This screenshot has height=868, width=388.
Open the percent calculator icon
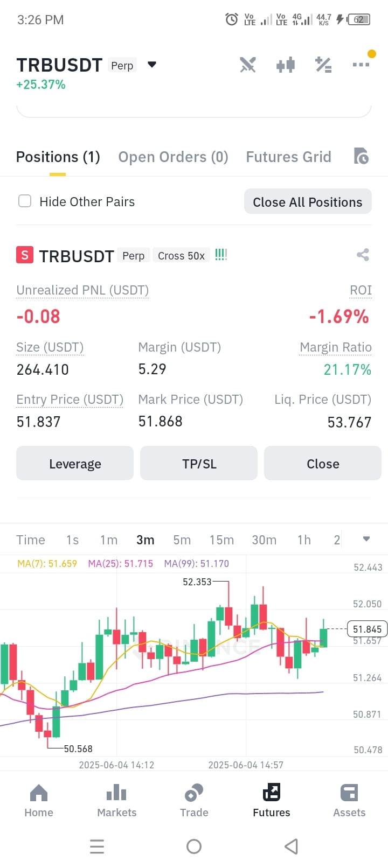(323, 65)
